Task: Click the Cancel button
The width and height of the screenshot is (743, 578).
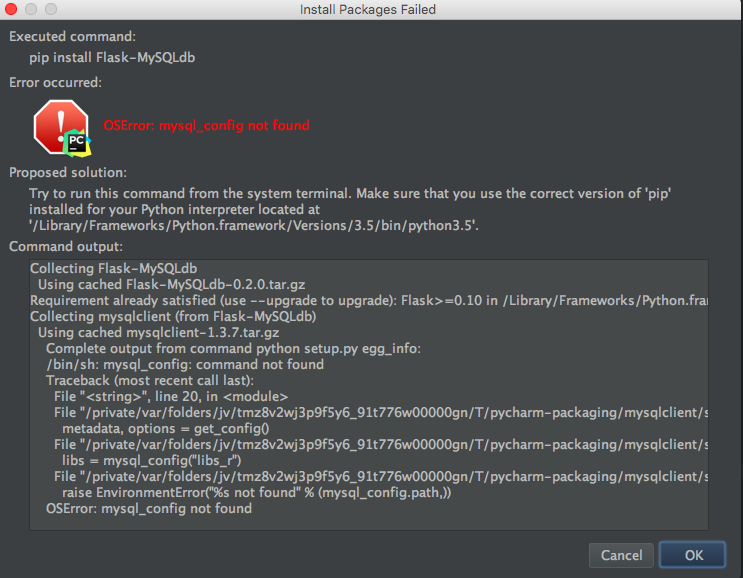Action: [621, 555]
